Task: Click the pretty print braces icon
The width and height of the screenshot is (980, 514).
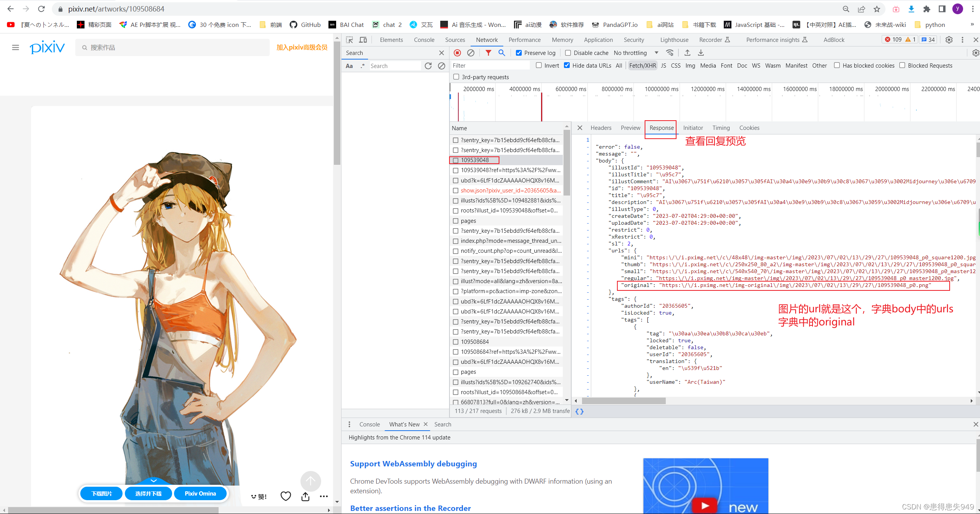Action: (579, 411)
